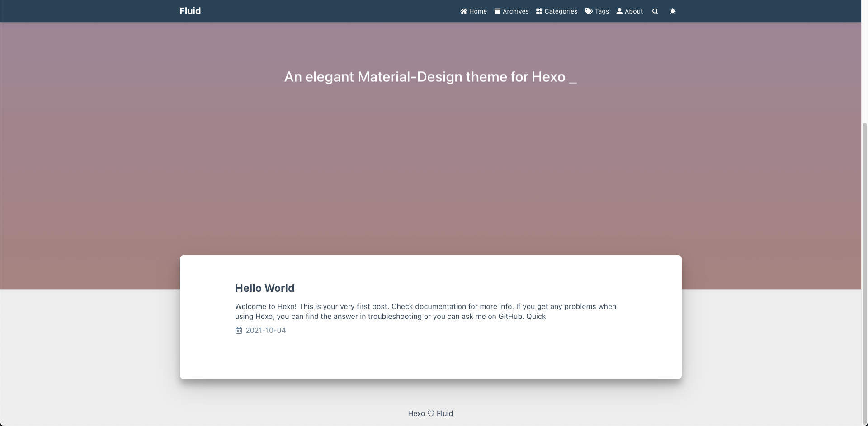
Task: Click the Fluid site logo
Action: click(x=190, y=11)
